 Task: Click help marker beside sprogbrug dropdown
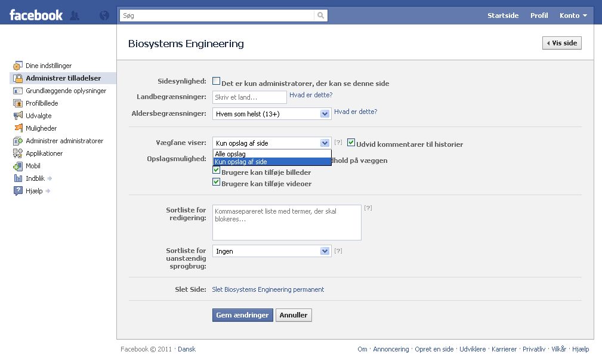pos(338,251)
